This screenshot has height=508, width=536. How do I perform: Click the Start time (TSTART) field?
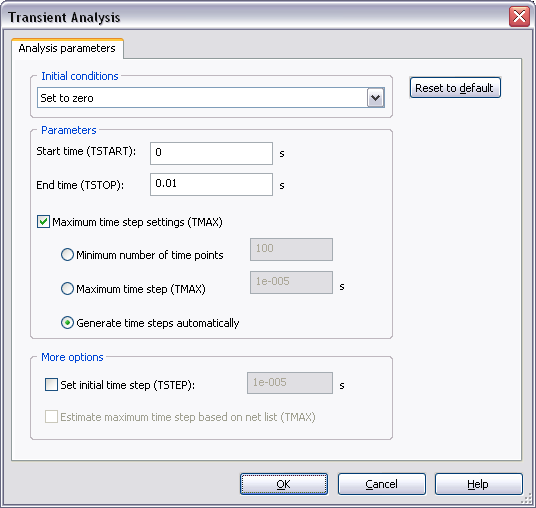click(211, 153)
